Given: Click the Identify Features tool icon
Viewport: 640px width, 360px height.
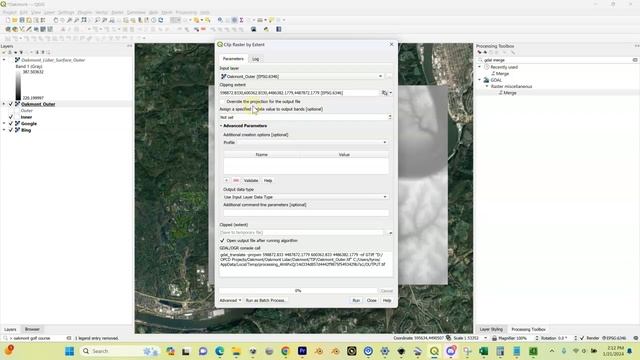Looking at the screenshot, I should [220, 20].
